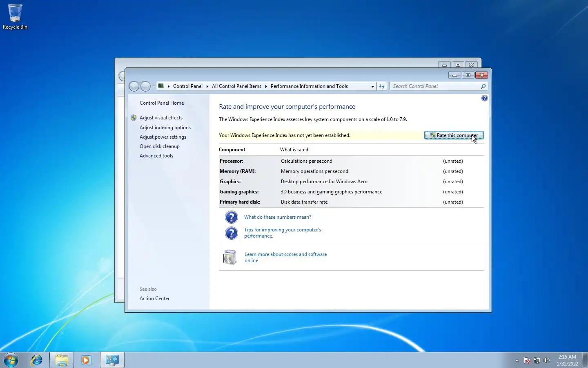Expand the arrow before Control Panel breadcrumb

point(168,86)
